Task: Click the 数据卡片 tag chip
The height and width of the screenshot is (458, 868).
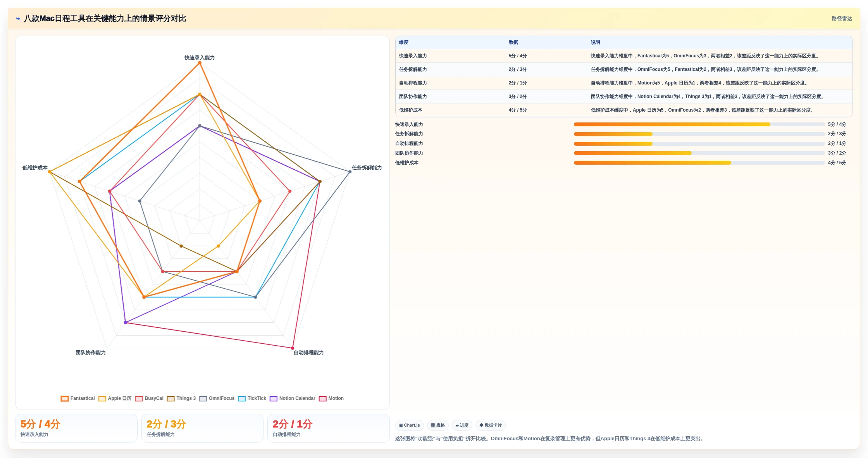Action: (x=491, y=425)
